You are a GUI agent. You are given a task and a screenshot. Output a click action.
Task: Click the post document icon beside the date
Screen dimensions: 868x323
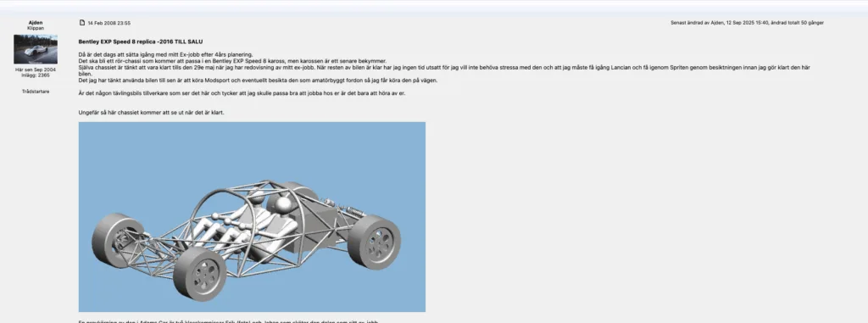[82, 23]
